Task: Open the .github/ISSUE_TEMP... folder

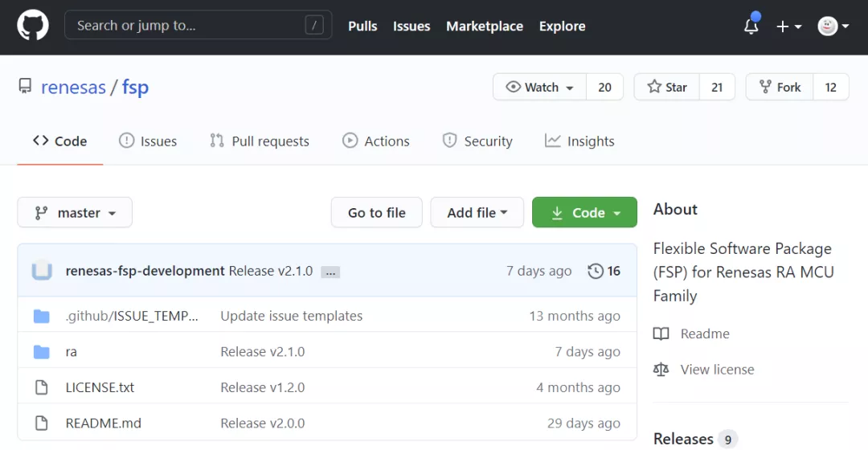Action: click(132, 316)
